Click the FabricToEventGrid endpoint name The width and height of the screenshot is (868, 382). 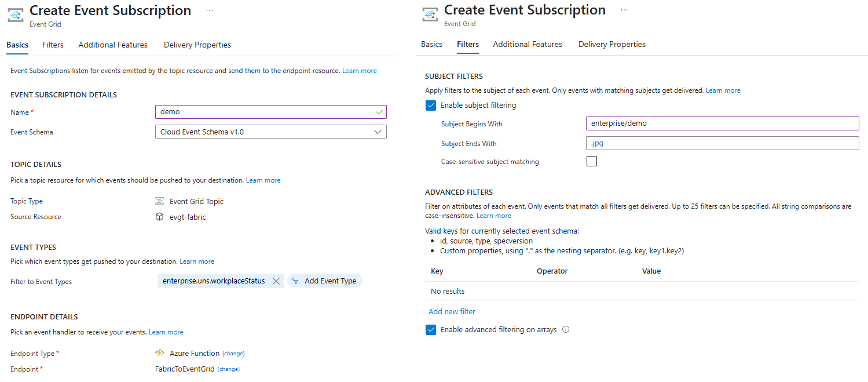pos(185,369)
